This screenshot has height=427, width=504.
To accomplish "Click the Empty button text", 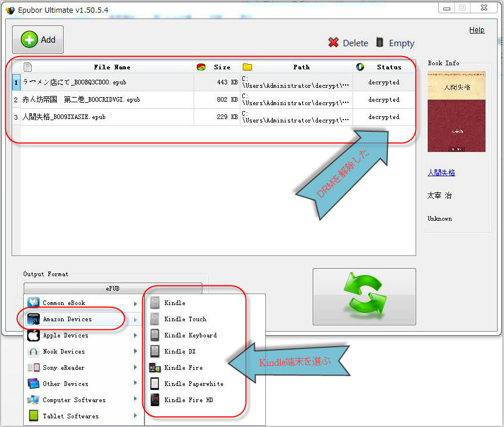I will pos(402,43).
